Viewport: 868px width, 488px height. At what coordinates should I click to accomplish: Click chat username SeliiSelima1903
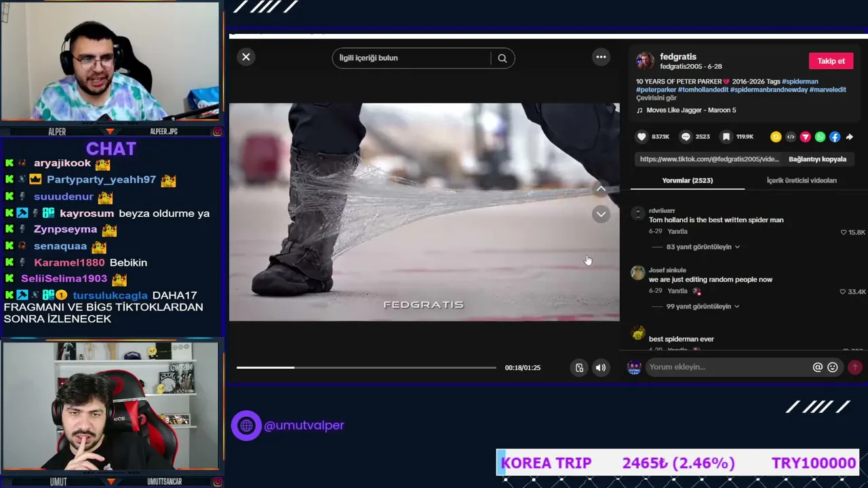64,279
